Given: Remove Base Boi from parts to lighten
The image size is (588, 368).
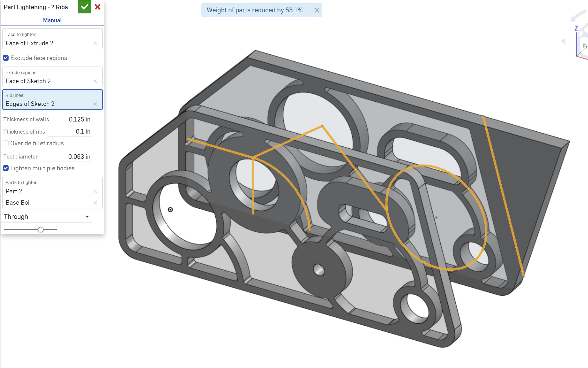Looking at the screenshot, I should click(95, 203).
